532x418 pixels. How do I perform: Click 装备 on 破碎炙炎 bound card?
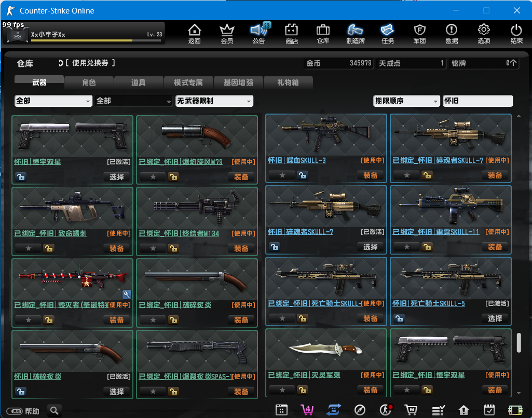click(241, 320)
